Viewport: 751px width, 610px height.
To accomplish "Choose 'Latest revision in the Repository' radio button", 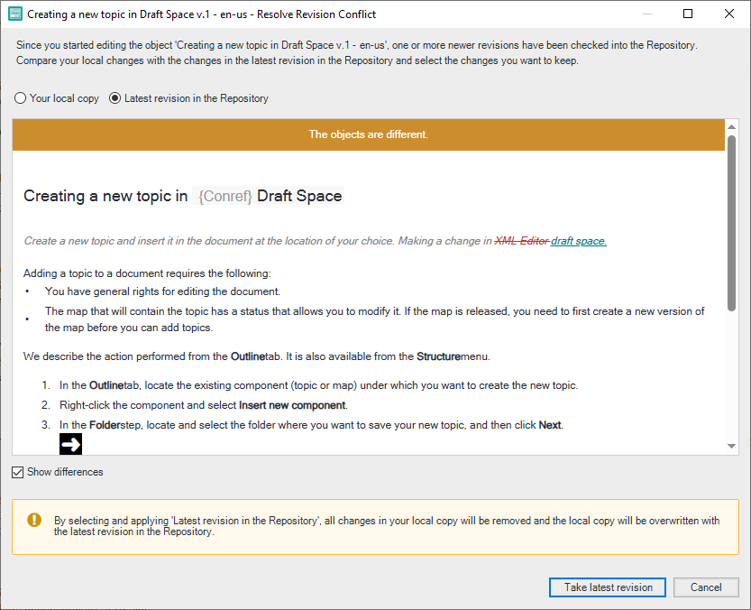I will 115,99.
